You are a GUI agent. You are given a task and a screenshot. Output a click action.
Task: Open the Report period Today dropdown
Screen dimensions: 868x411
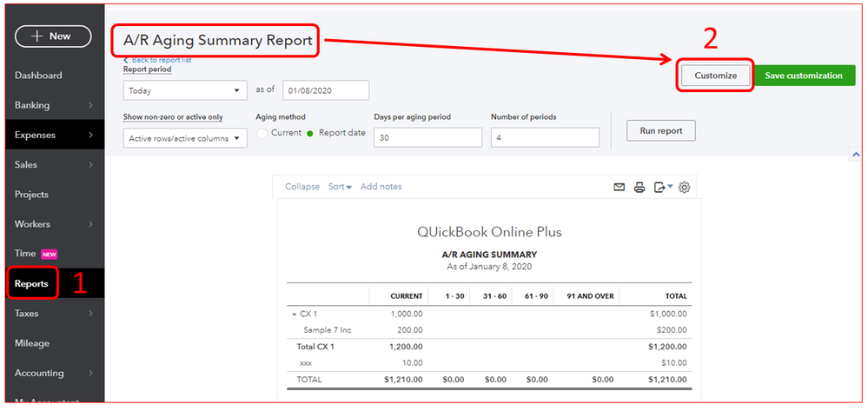[185, 90]
